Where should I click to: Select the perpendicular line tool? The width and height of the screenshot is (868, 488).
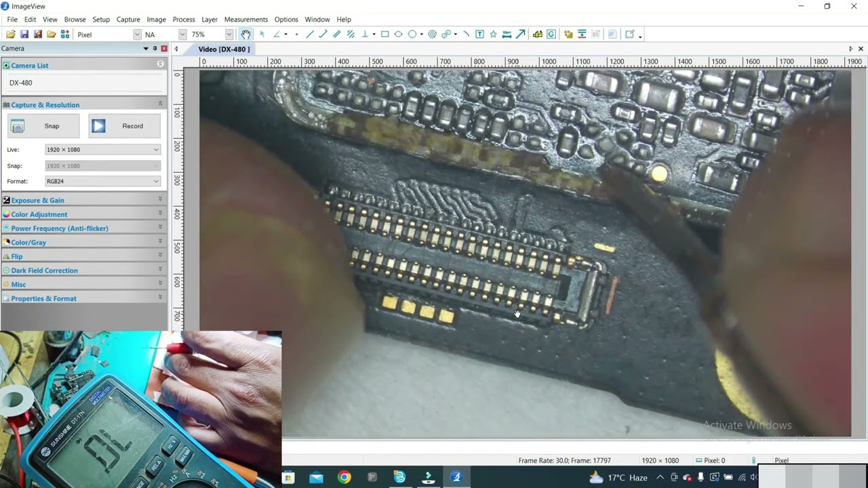(x=365, y=34)
